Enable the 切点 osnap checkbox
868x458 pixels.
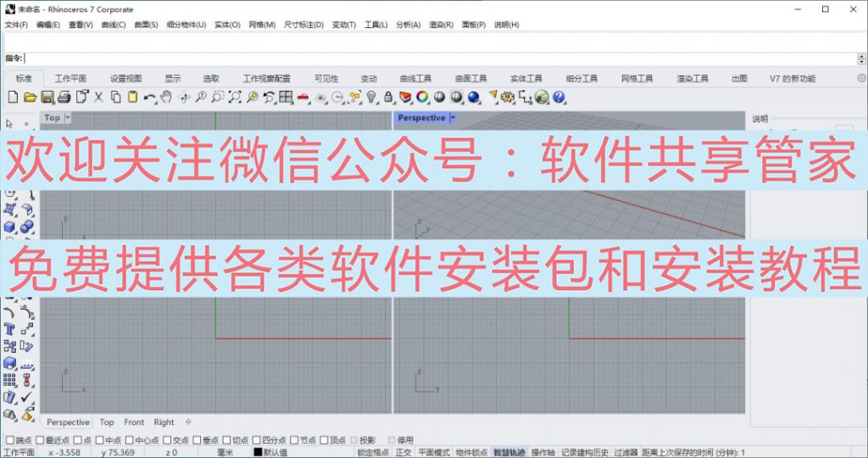click(x=227, y=440)
